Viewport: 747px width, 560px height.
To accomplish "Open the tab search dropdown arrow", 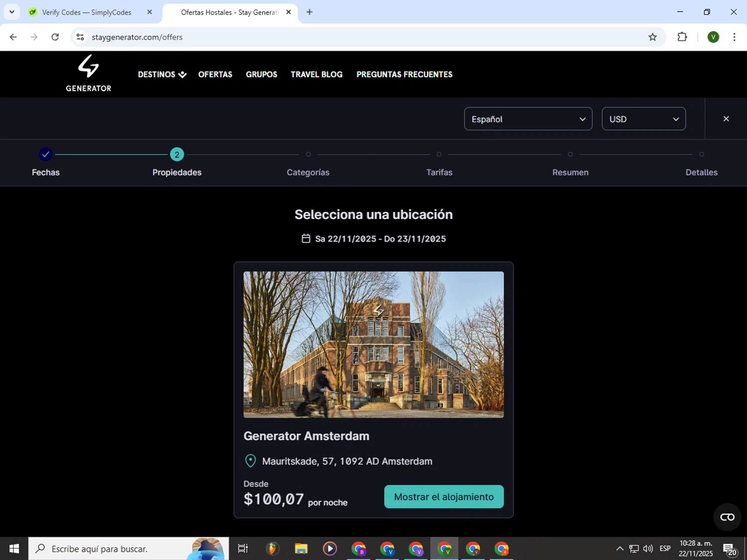I will pos(12,12).
